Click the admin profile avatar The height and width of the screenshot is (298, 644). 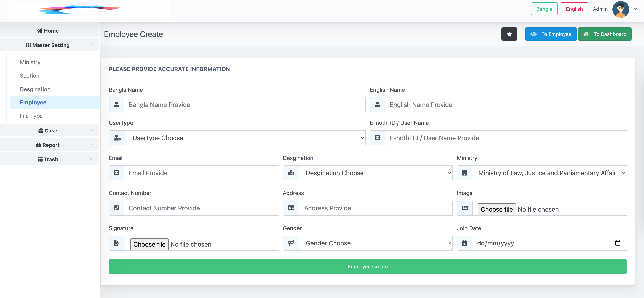621,9
